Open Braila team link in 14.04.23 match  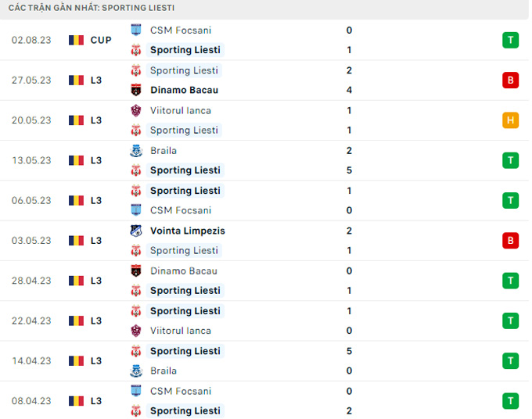click(x=164, y=371)
